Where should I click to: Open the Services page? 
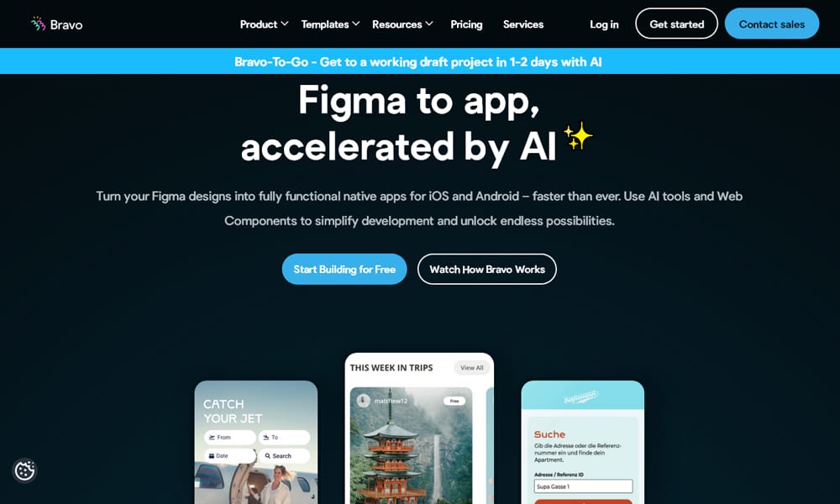pos(522,24)
